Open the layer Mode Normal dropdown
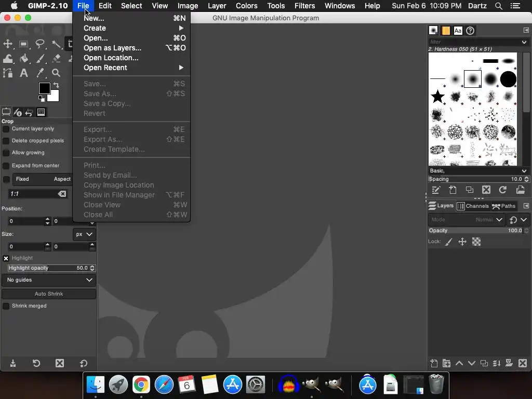 (467, 220)
